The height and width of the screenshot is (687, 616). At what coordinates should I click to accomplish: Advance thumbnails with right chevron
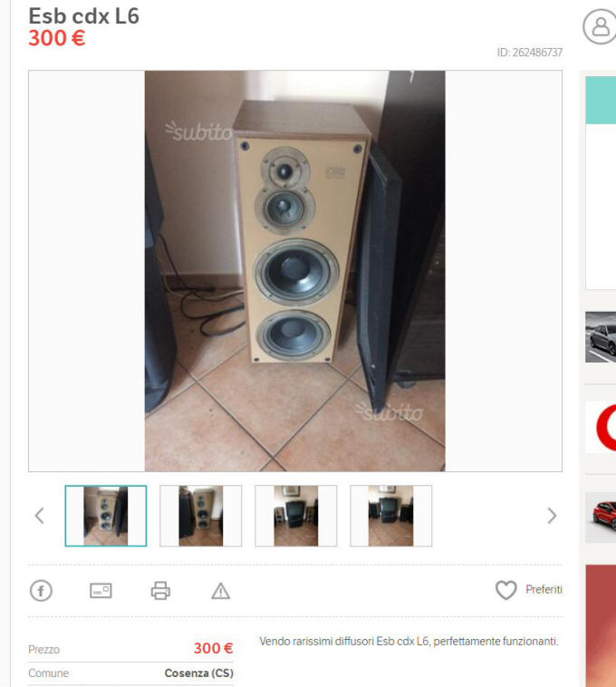[x=552, y=516]
